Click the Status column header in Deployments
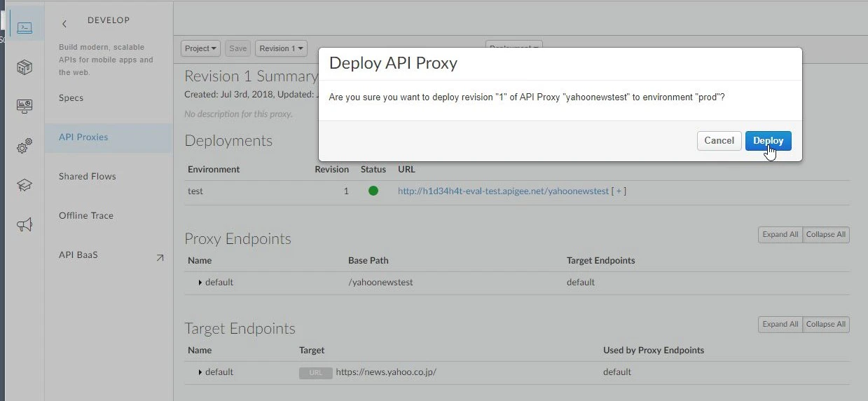868x401 pixels. [x=373, y=169]
